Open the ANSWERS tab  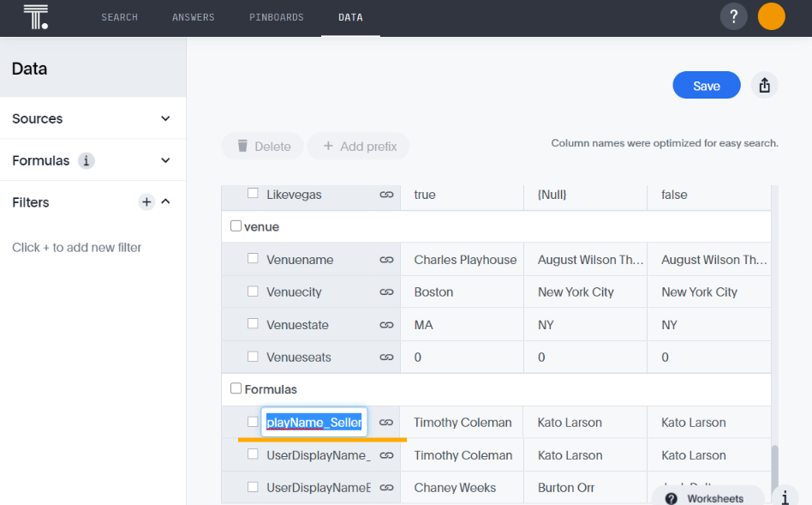(x=193, y=16)
